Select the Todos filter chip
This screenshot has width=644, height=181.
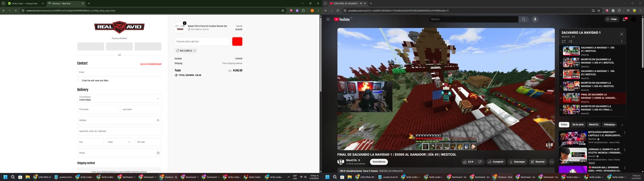point(564,125)
